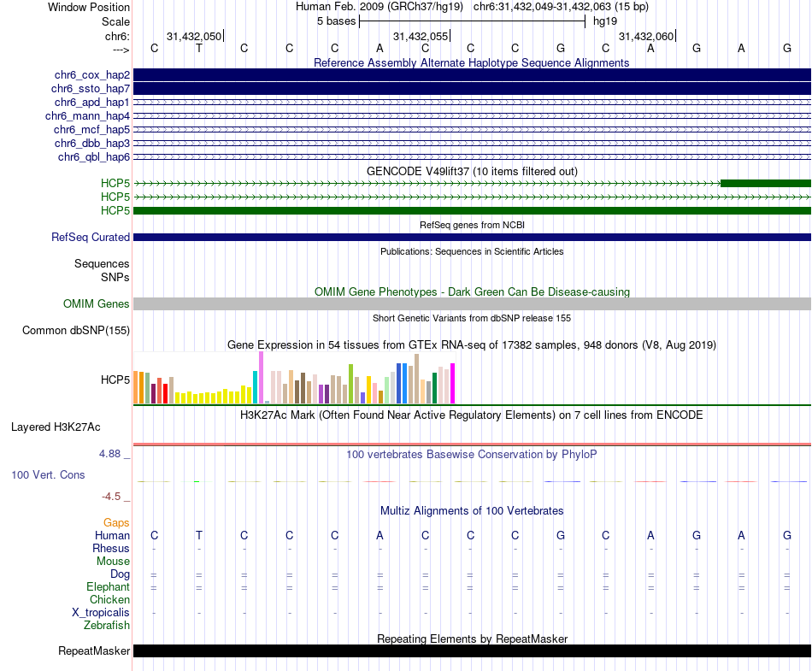Select chr6_mcf_hap5 track label
Image resolution: width=812 pixels, height=671 pixels.
tap(91, 129)
